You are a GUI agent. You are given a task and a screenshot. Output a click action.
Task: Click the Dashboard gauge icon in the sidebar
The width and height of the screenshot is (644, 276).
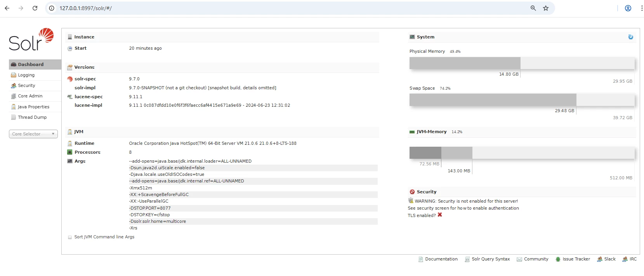14,64
